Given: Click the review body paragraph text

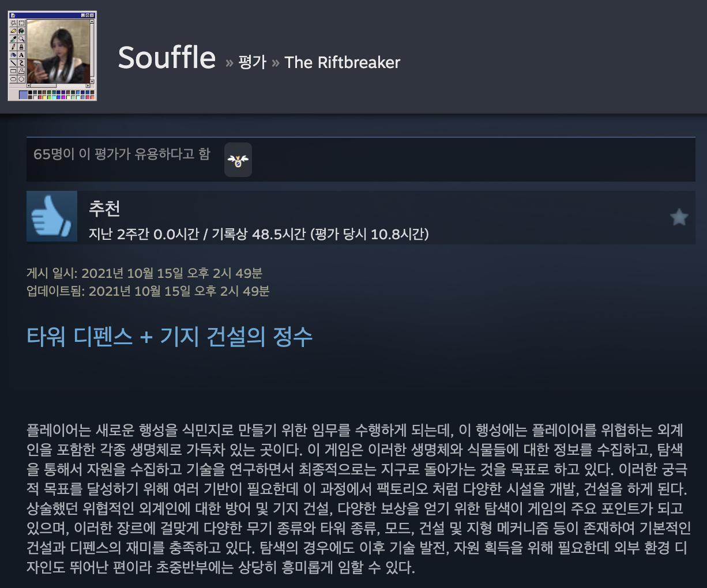Looking at the screenshot, I should [x=358, y=499].
